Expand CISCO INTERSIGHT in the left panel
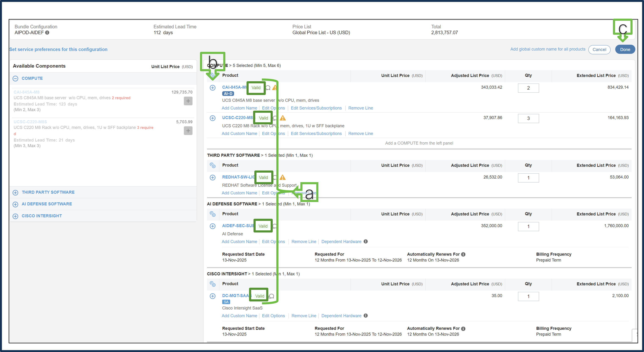644x352 pixels. coord(15,216)
